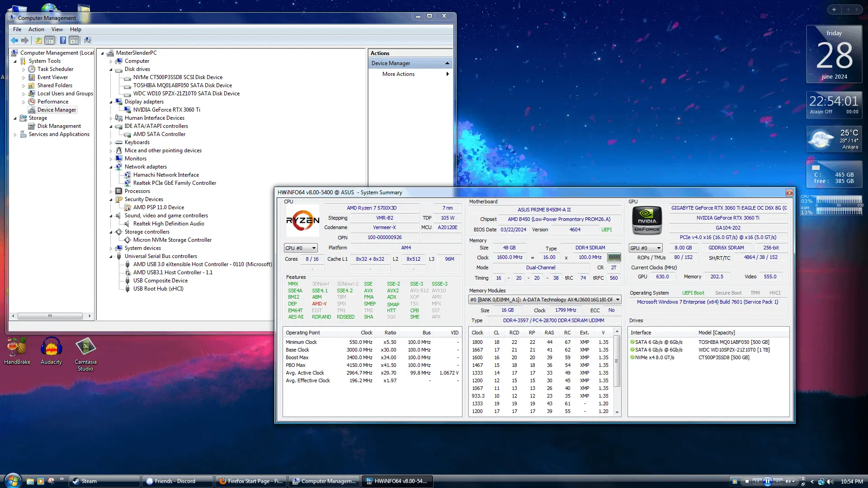Switch to Firefox Start Page taskbar button
This screenshot has height=488, width=868.
click(250, 481)
